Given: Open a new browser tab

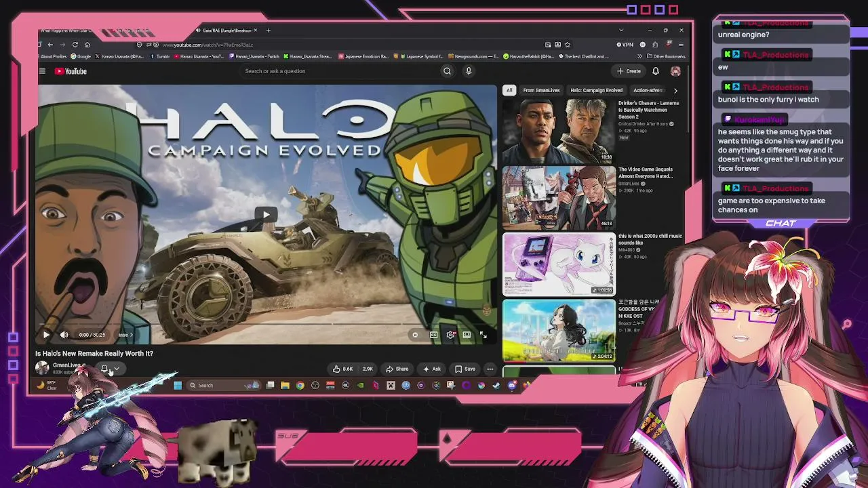Looking at the screenshot, I should click(x=268, y=30).
